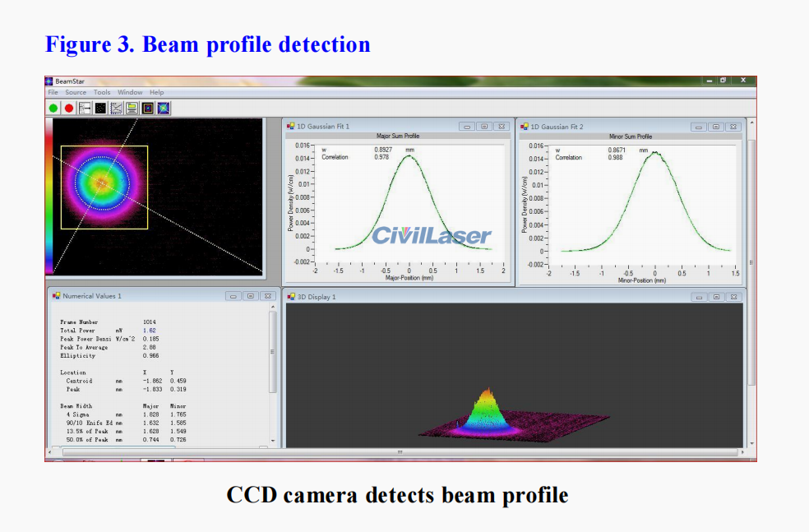Open the Source menu
Screen dimensions: 809x532
click(x=76, y=92)
